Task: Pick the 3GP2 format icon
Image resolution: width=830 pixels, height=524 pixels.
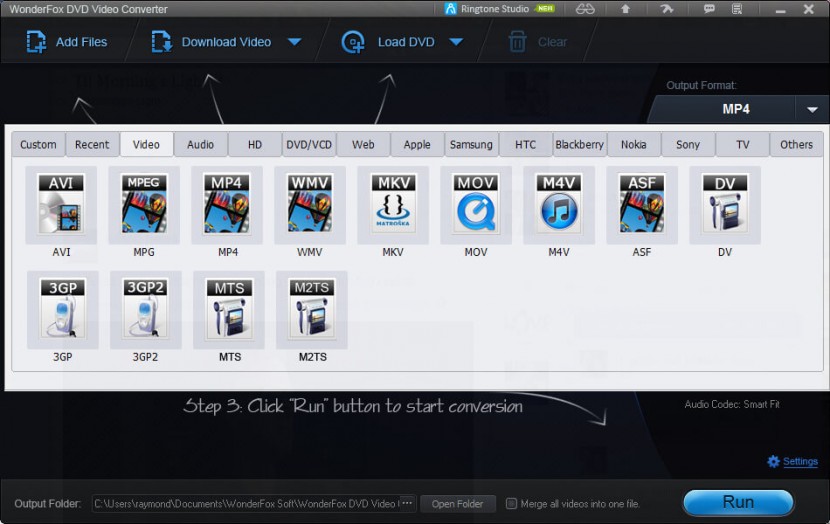Action: tap(146, 310)
